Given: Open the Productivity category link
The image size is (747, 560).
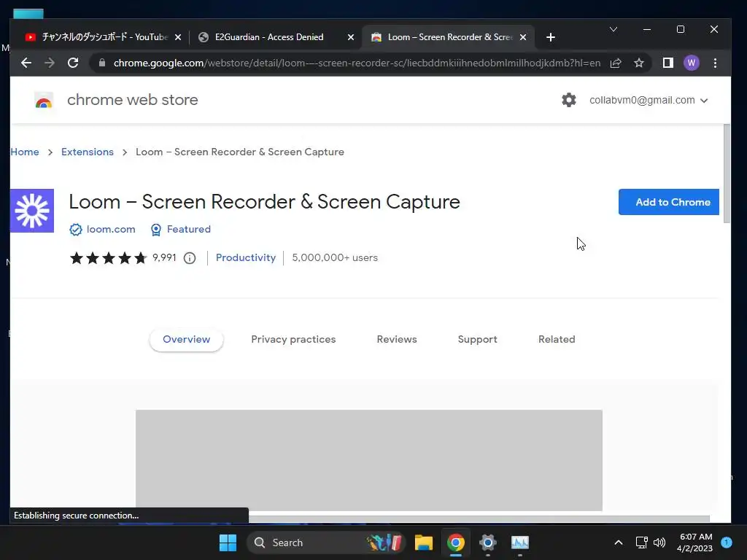Looking at the screenshot, I should [x=246, y=257].
